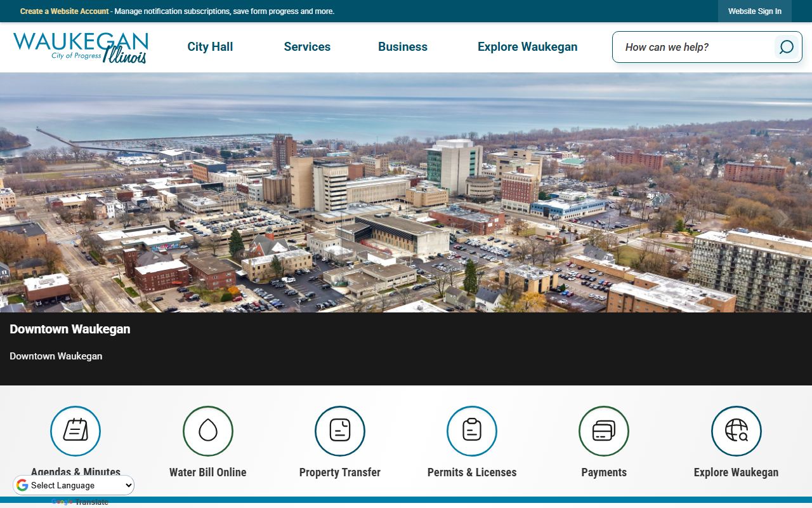812x508 pixels.
Task: Click the Explore Waukegan quick link label
Action: [737, 472]
